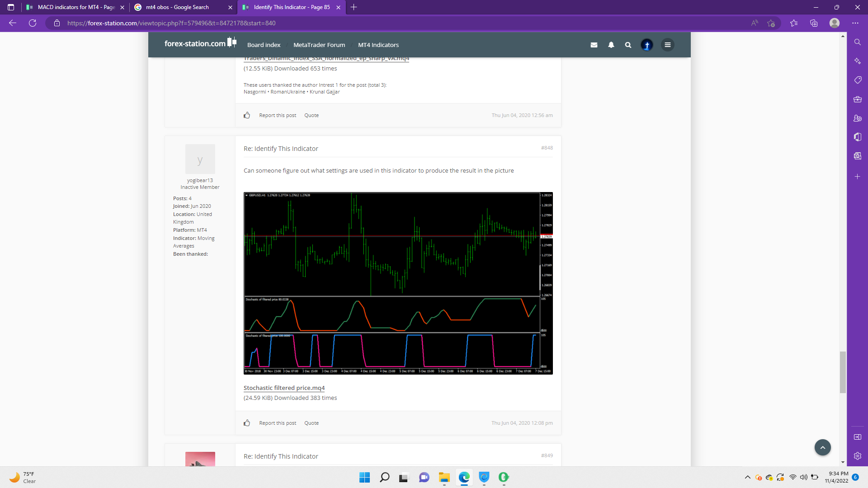The width and height of the screenshot is (868, 488).
Task: Open the forum messages envelope icon
Action: (x=594, y=45)
